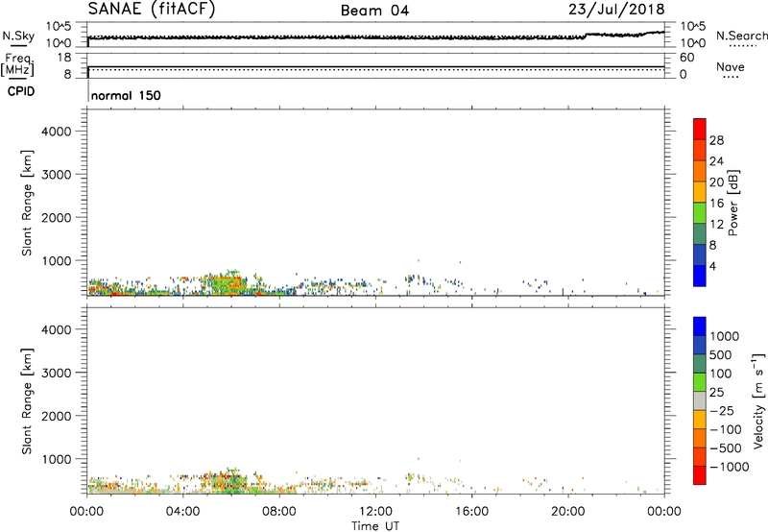Pick the Velocity segment between -1000 and -500
This screenshot has width=768, height=532.
click(x=700, y=456)
